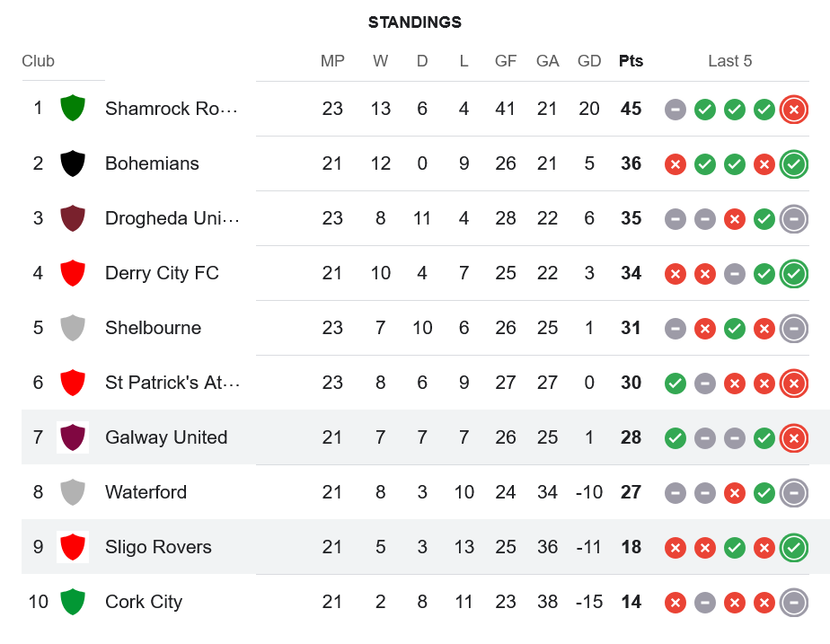Click the GD column header
The height and width of the screenshot is (644, 830).
(x=589, y=61)
